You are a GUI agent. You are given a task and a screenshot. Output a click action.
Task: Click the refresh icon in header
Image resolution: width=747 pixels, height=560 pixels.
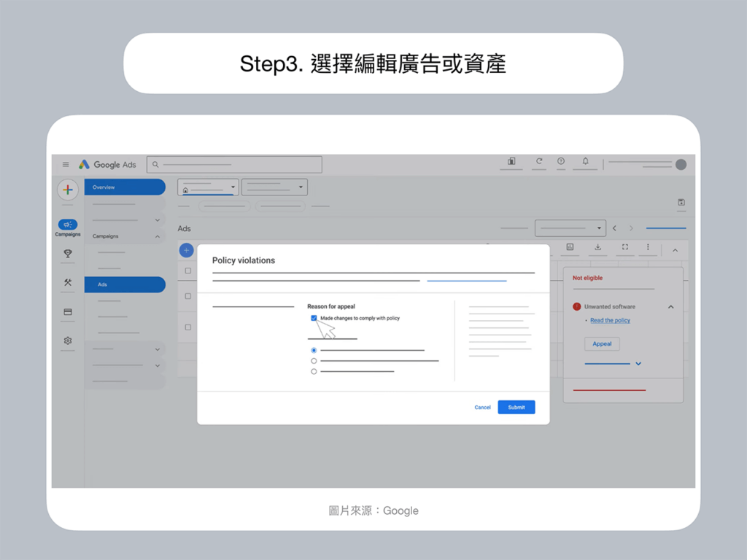pos(539,162)
